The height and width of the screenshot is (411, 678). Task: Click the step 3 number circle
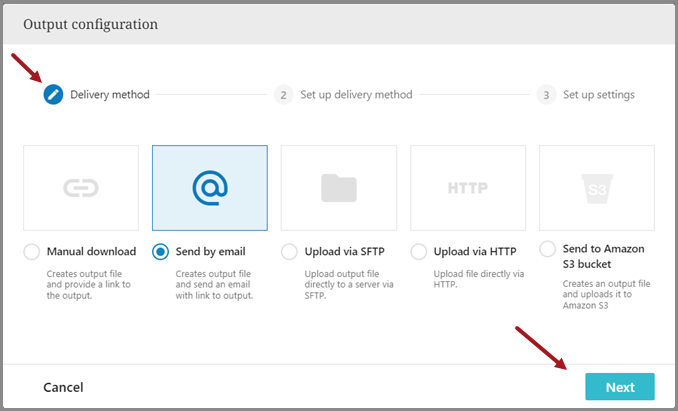pyautogui.click(x=546, y=95)
